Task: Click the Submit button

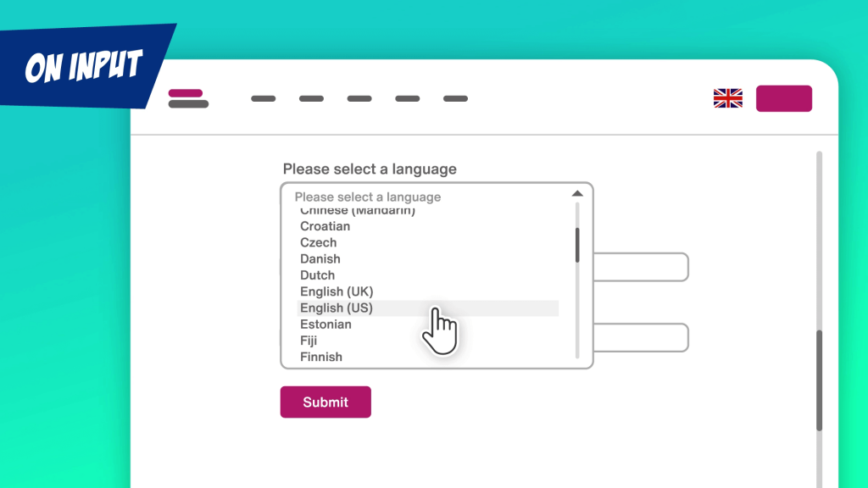Action: [325, 402]
